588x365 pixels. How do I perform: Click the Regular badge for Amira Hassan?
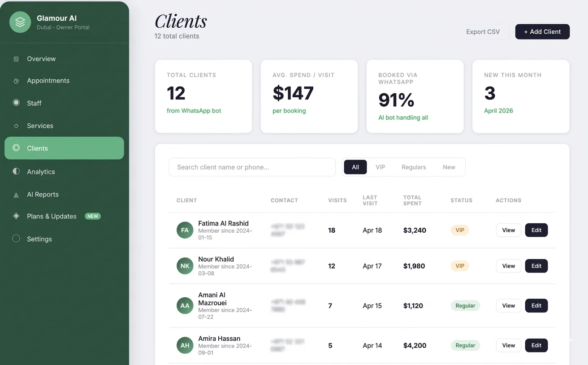pos(465,345)
